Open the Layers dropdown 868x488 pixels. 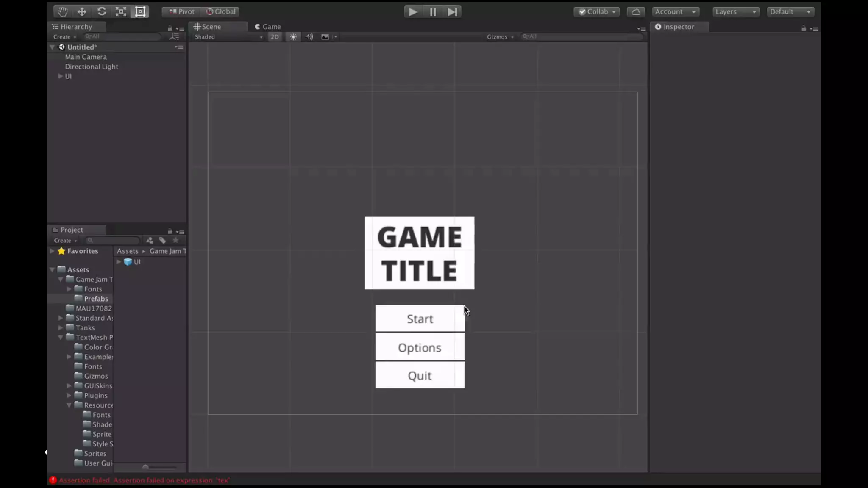click(x=735, y=11)
